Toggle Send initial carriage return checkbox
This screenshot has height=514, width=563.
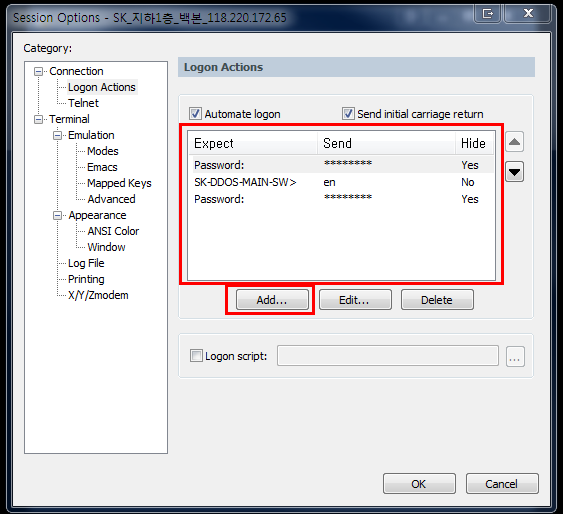click(348, 114)
